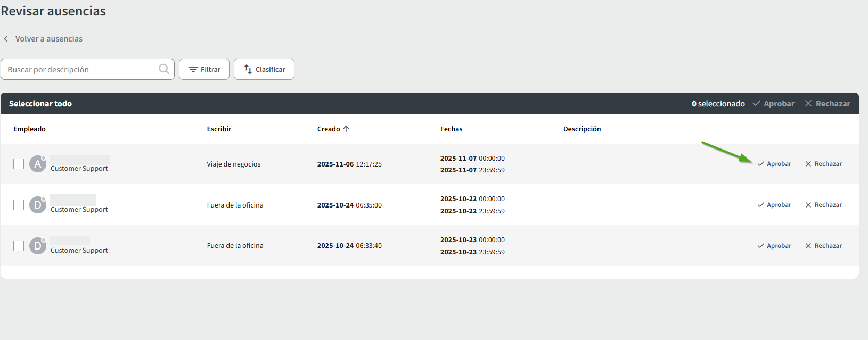Image resolution: width=868 pixels, height=340 pixels.
Task: Click the sort arrow next to Creado
Action: tap(346, 129)
